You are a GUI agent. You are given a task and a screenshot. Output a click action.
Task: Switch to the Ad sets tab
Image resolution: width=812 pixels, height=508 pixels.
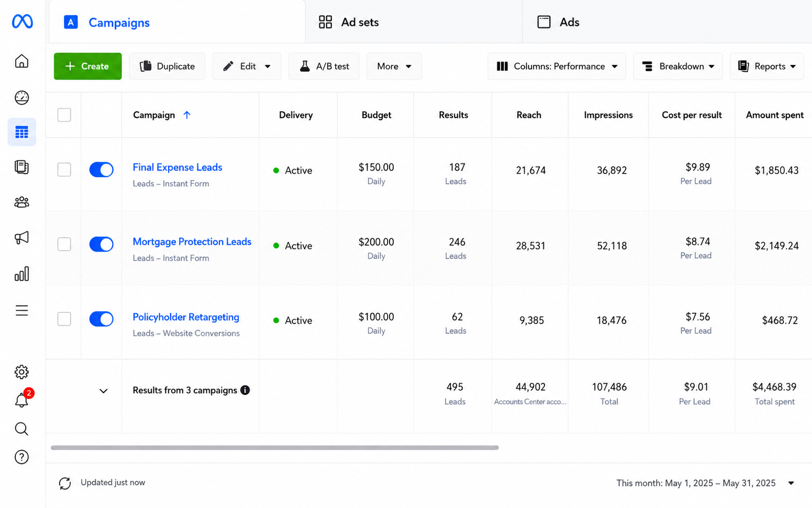coord(349,22)
